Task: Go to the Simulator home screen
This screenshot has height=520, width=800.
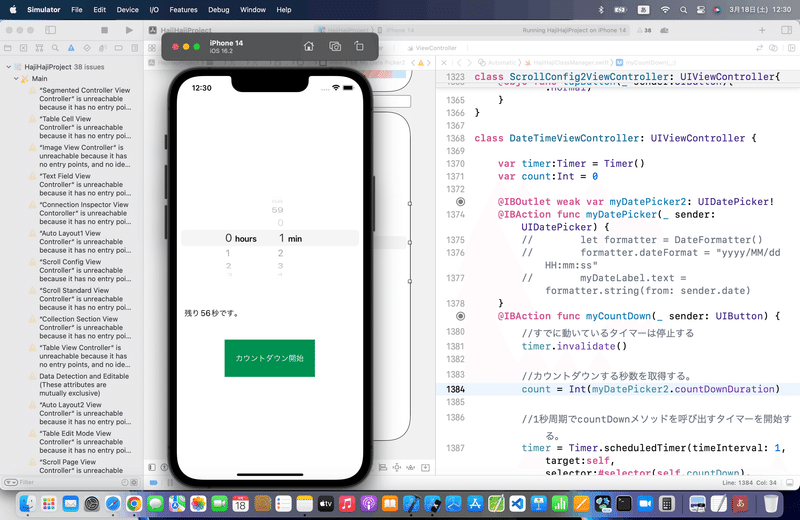Action: click(x=309, y=46)
